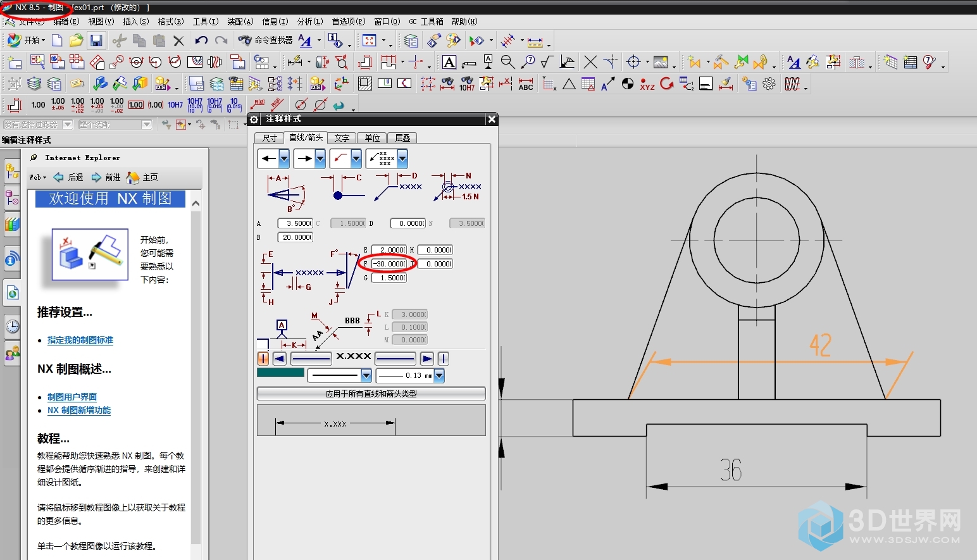This screenshot has width=977, height=560.
Task: Click the Crosshatch area fill icon
Action: point(365,84)
